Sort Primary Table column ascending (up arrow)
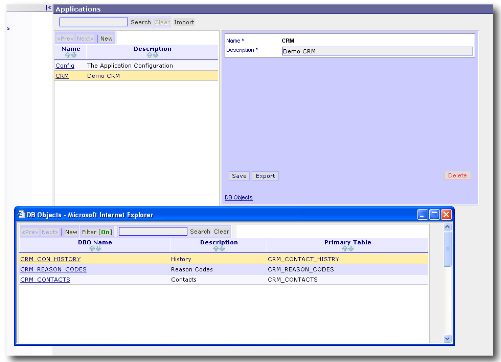Screen dimensions: 501x362 click(345, 249)
